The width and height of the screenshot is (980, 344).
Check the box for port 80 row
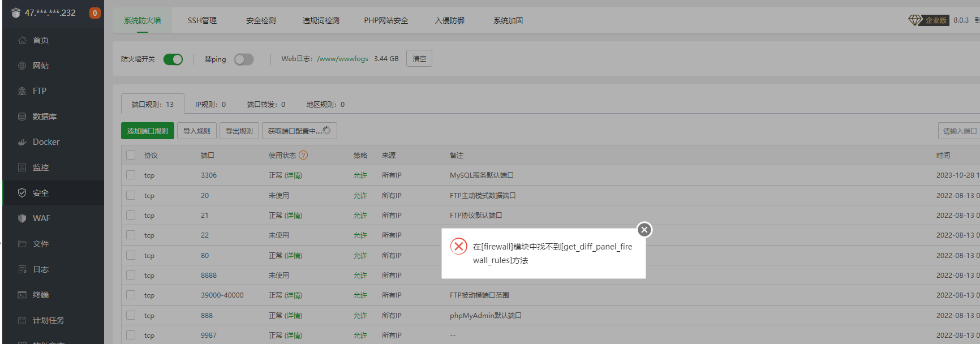point(131,255)
